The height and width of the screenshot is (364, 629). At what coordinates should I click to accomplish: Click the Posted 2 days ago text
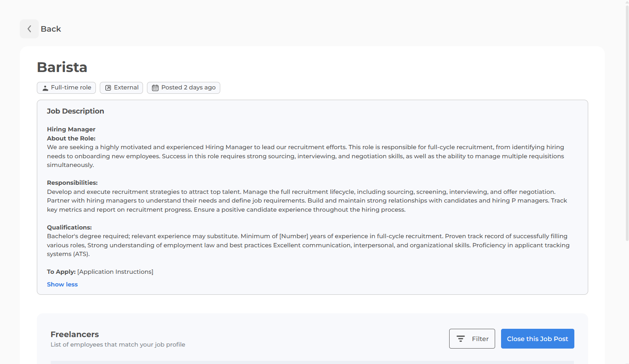(188, 87)
